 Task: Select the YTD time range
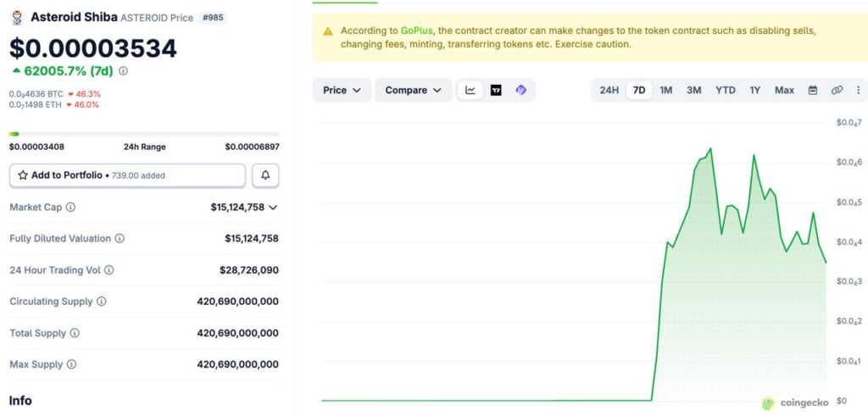point(725,90)
